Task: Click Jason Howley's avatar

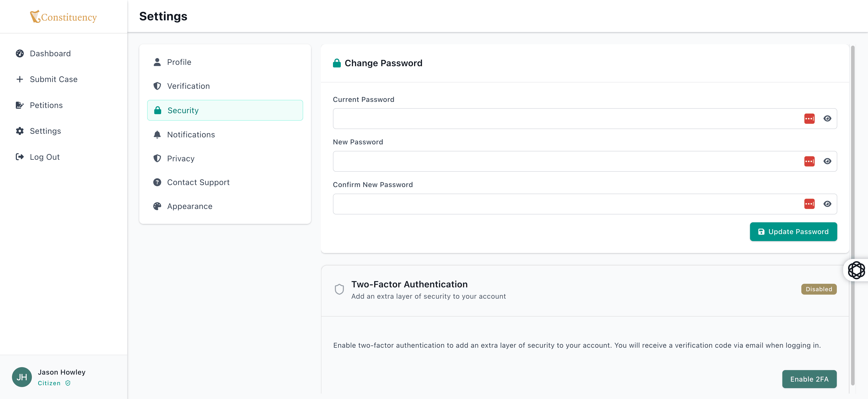Action: pos(21,377)
